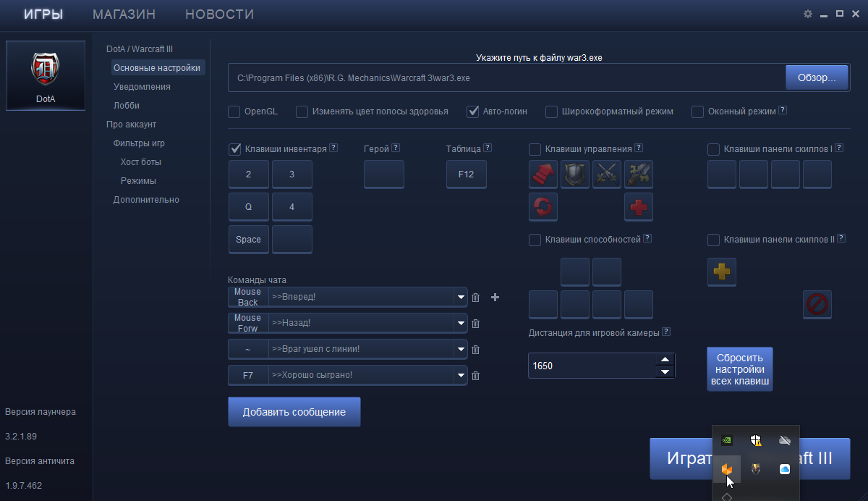Open Дополнительно settings section
The image size is (868, 501).
pyautogui.click(x=146, y=200)
